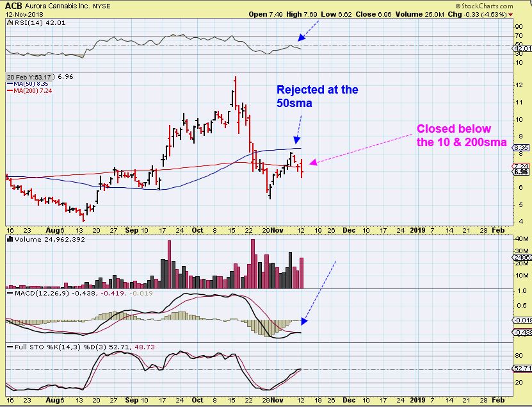Click the -0.019 MACD histogram legend value

pos(141,293)
